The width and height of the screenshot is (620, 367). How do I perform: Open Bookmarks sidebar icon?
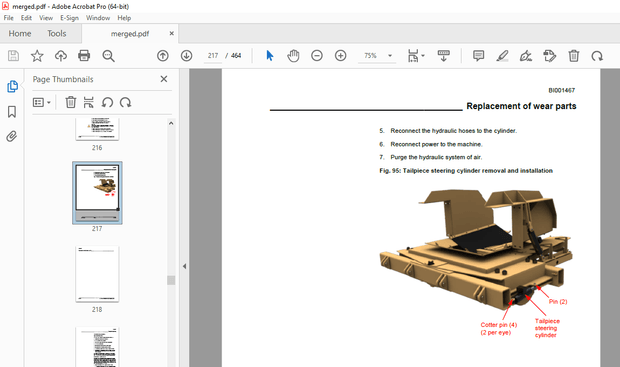point(12,112)
